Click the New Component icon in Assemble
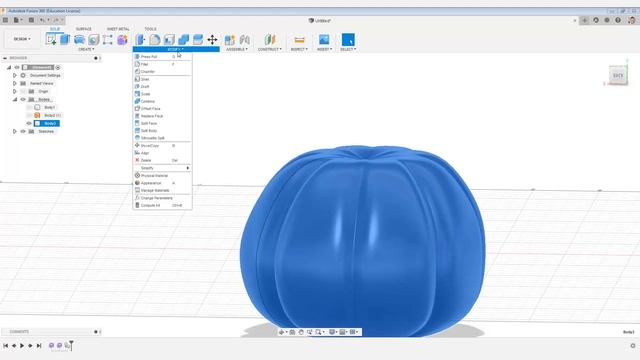The image size is (640, 360). [230, 40]
